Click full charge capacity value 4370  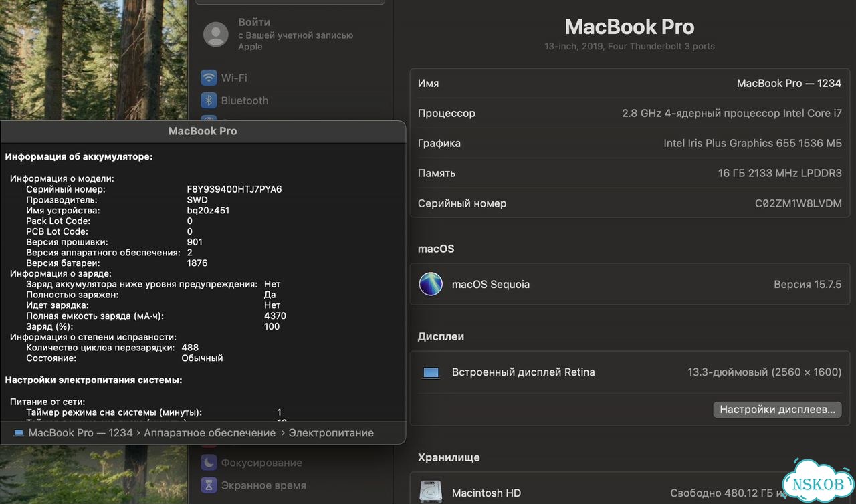tap(275, 316)
